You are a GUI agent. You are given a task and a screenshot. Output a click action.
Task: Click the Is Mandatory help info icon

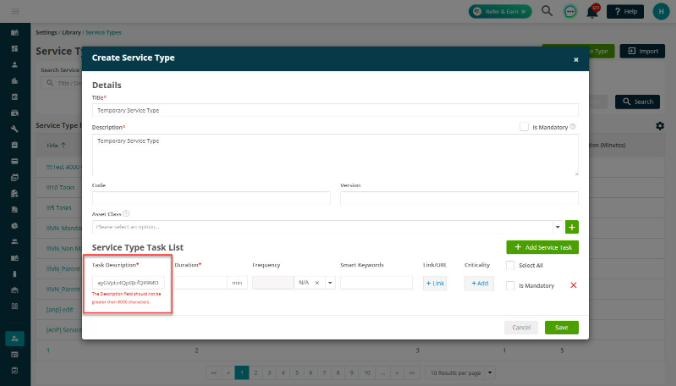pos(573,127)
